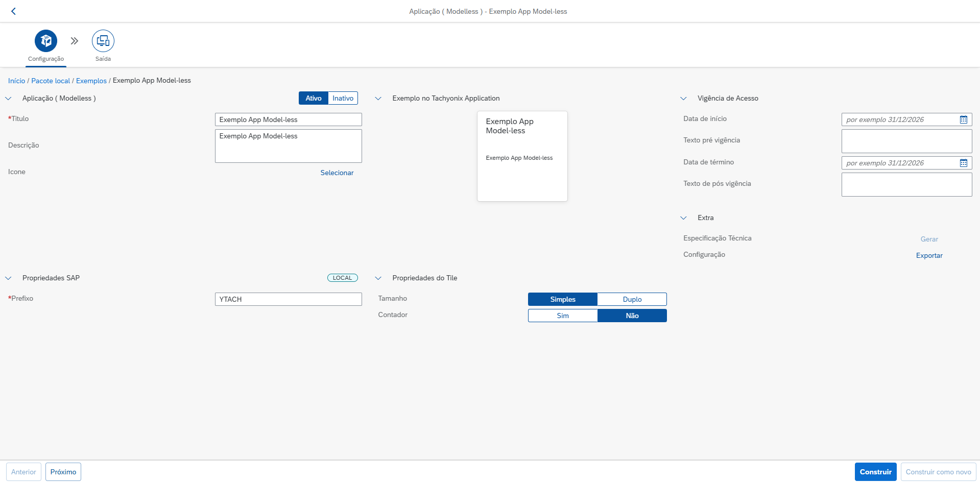This screenshot has width=980, height=482.
Task: Focus the Texto pré vigência text area
Action: pos(907,141)
